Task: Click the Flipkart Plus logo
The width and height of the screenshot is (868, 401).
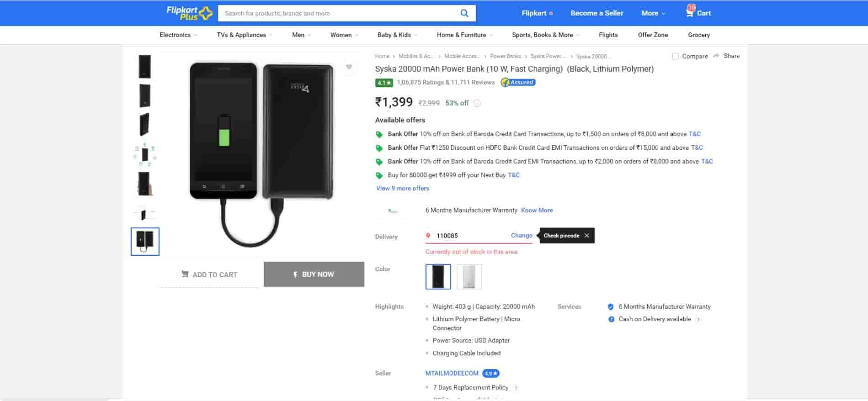Action: [189, 13]
